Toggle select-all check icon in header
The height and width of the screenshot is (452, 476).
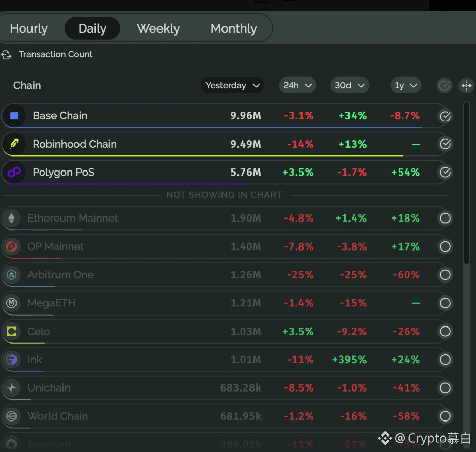coord(445,86)
